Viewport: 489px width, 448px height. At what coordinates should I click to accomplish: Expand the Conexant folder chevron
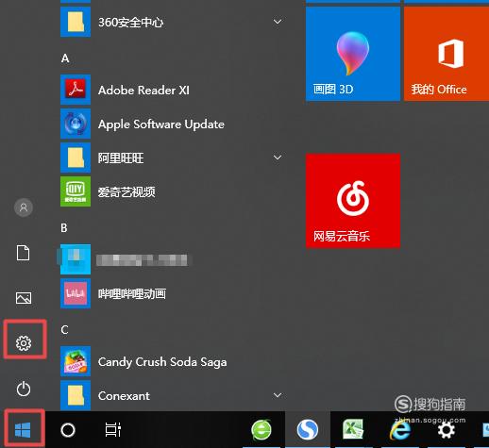pyautogui.click(x=278, y=395)
